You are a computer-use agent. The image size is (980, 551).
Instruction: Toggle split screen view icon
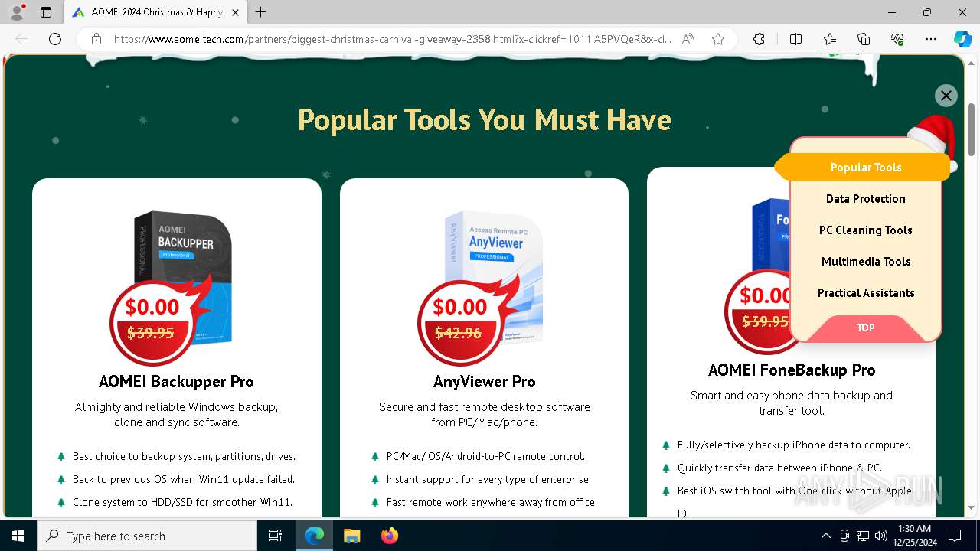795,39
